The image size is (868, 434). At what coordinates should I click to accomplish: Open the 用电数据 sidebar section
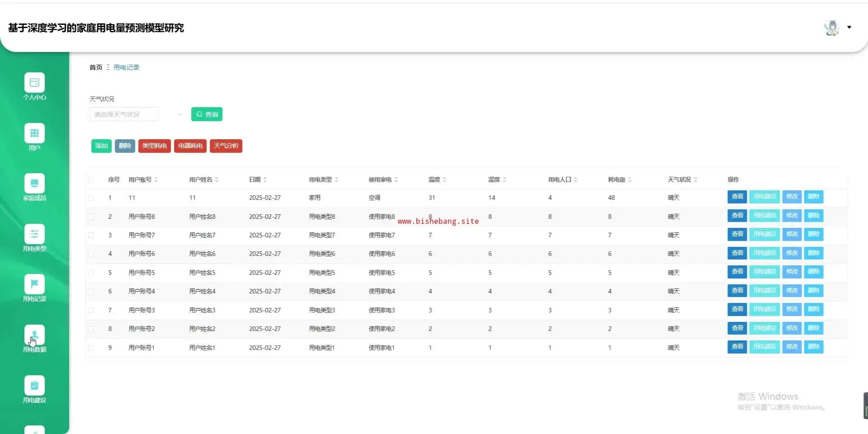(x=34, y=339)
